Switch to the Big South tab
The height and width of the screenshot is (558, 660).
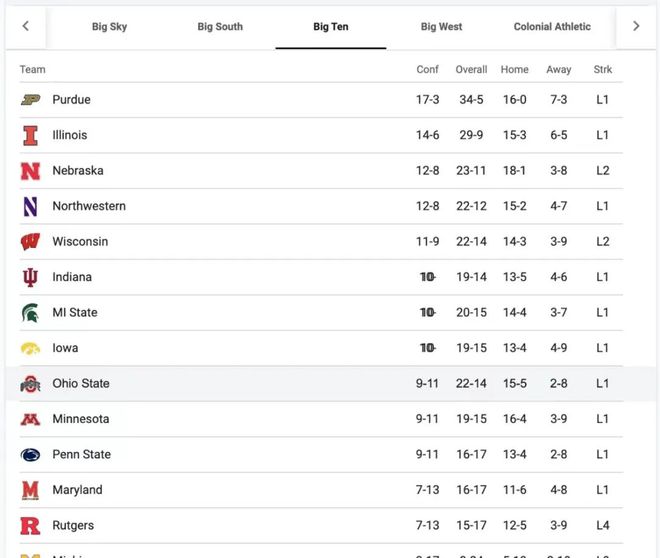pos(220,27)
